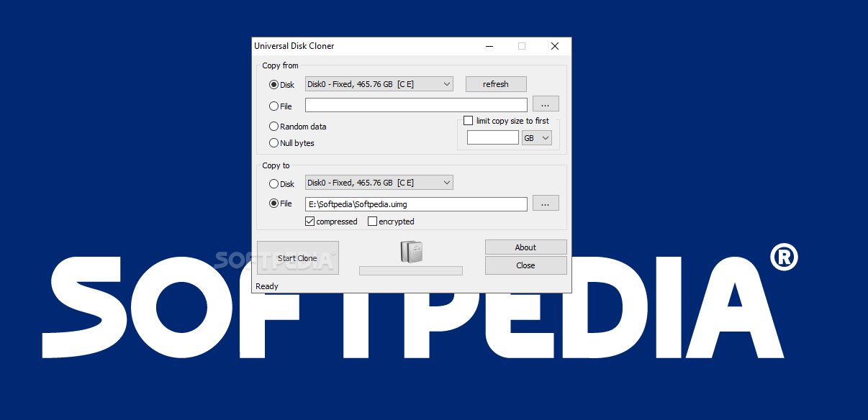Click the Close button beneath About
868x420 pixels.
[x=526, y=265]
